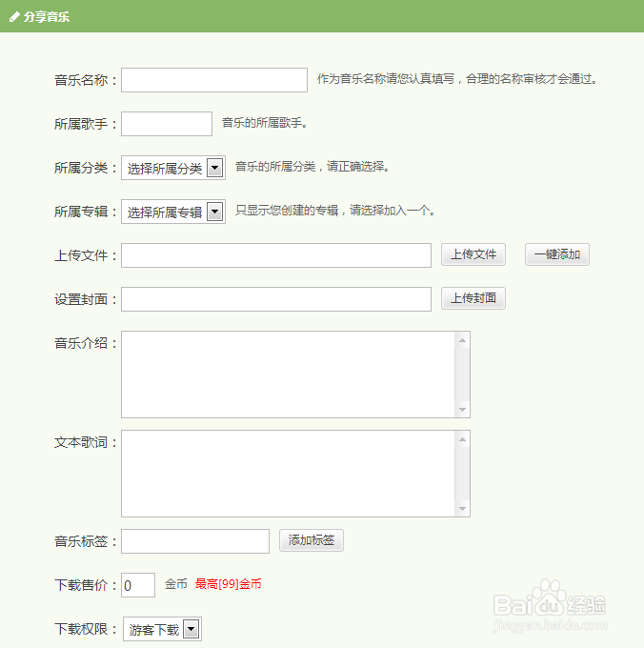
Task: Click the 添加标签 button
Action: coord(312,540)
